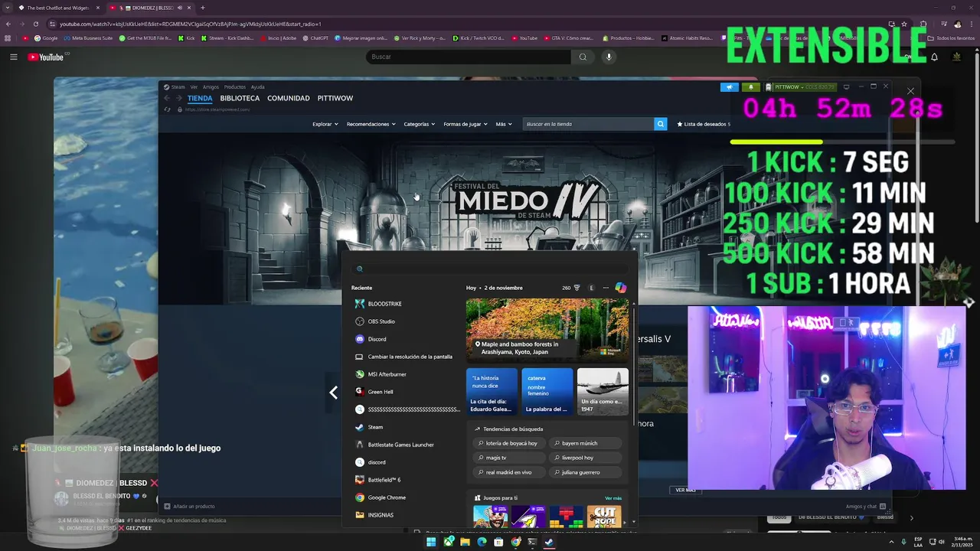Open the E account avatar in search panel

pyautogui.click(x=591, y=288)
